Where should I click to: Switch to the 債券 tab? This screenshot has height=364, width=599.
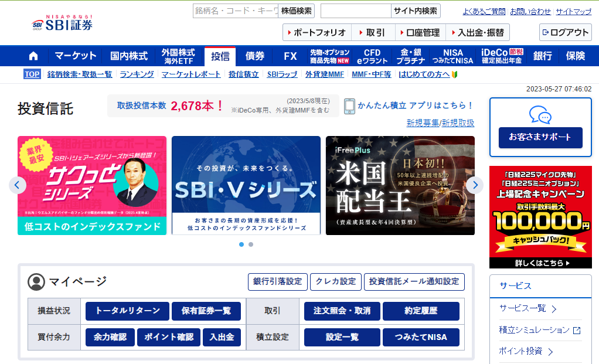(255, 56)
